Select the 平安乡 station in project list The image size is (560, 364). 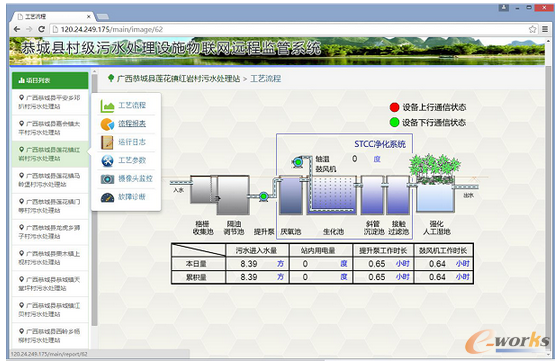pyautogui.click(x=50, y=102)
